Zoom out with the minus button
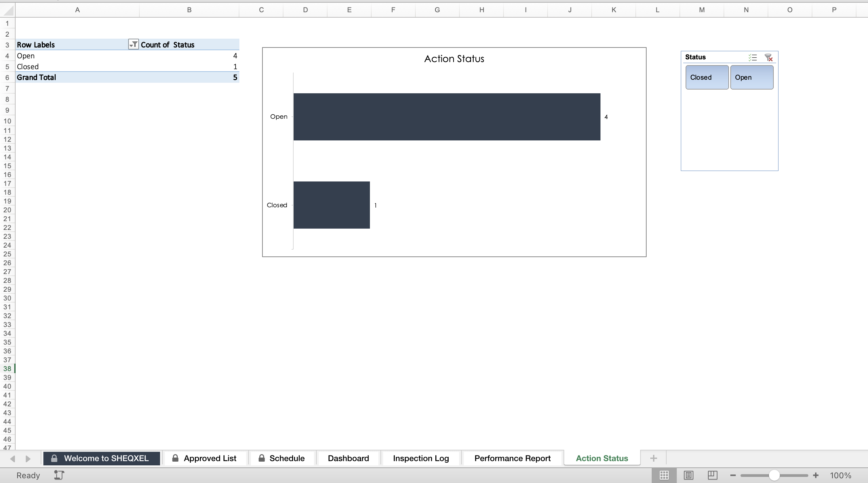Image resolution: width=868 pixels, height=483 pixels. coord(733,475)
